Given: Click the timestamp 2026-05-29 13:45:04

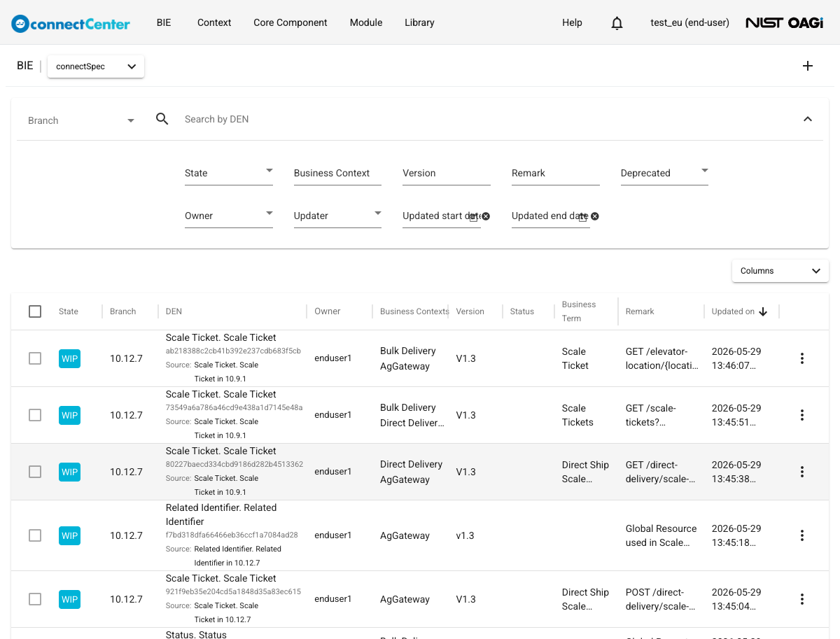Looking at the screenshot, I should tap(736, 599).
